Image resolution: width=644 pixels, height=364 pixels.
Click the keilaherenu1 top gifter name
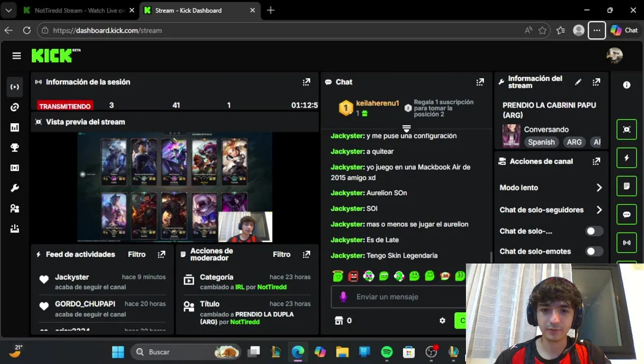point(377,103)
